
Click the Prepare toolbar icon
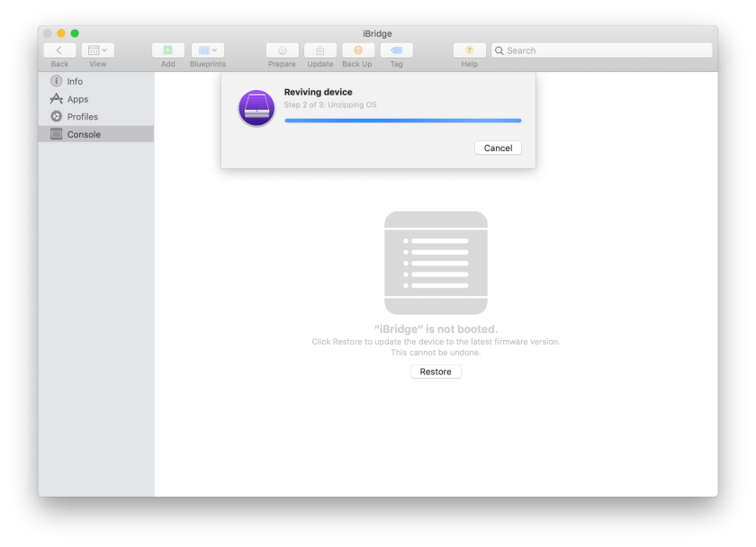[x=282, y=51]
